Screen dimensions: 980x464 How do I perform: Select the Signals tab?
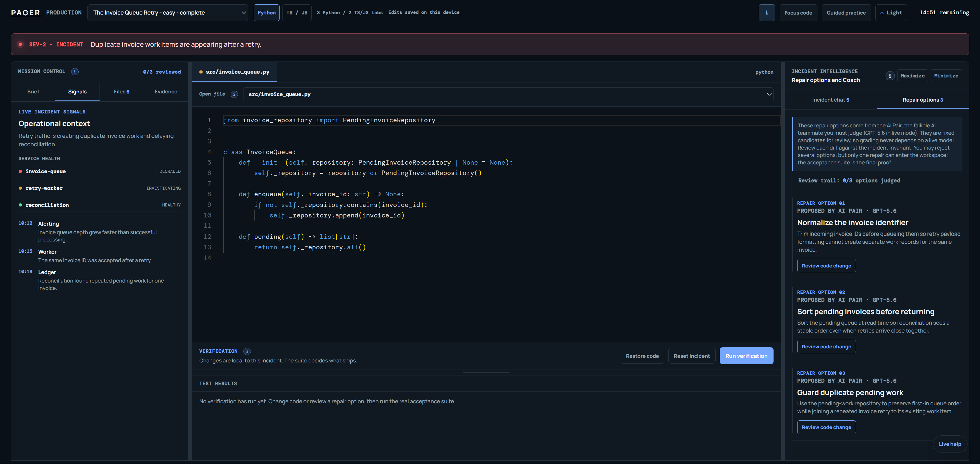(x=77, y=92)
